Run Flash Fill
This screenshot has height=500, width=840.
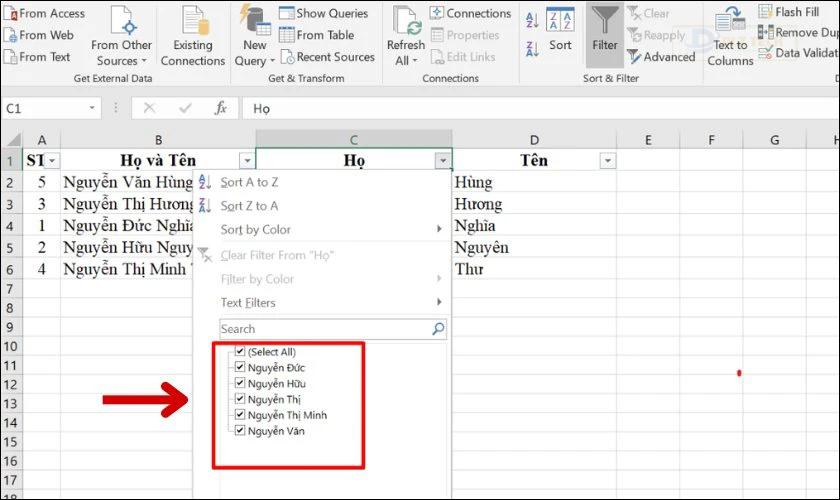tap(789, 12)
